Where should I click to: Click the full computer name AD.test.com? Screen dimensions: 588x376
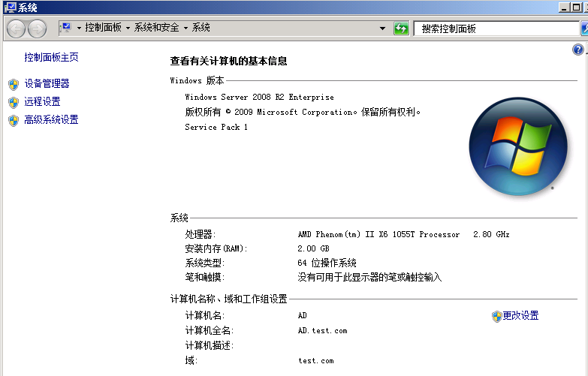322,331
